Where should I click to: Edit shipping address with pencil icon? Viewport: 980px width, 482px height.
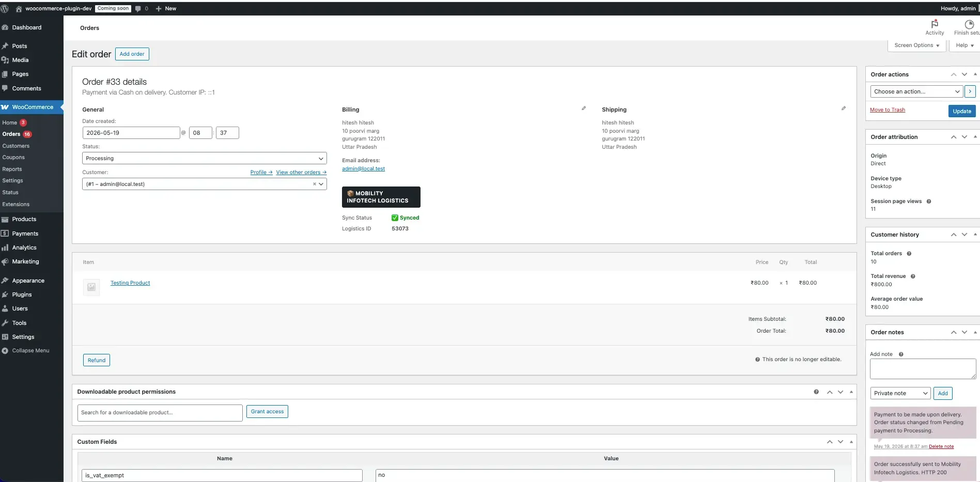[844, 108]
